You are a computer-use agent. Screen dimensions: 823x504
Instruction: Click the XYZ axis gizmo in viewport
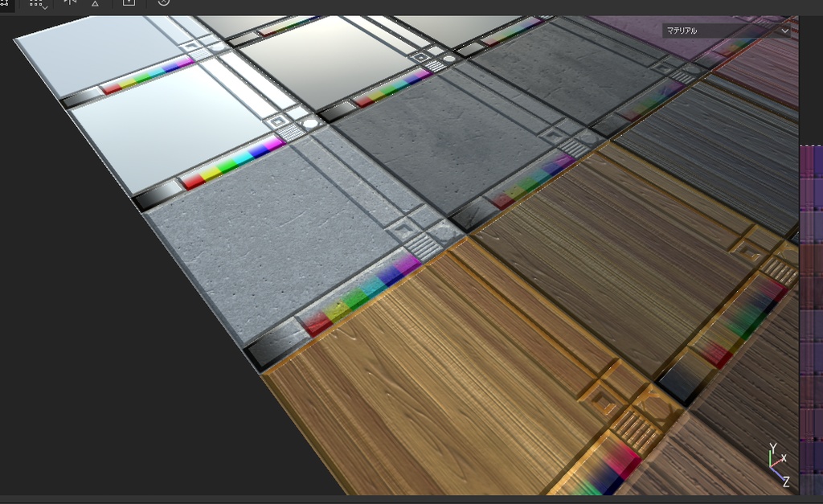(778, 464)
